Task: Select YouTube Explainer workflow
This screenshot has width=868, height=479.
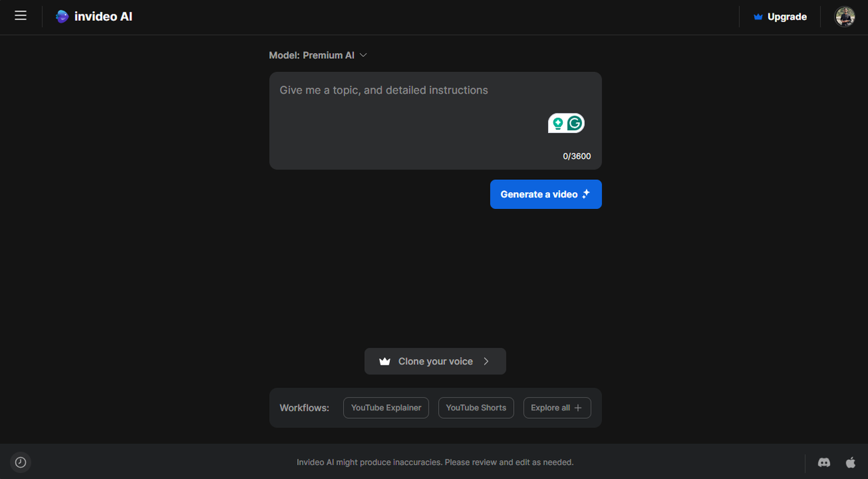Action: click(x=386, y=408)
